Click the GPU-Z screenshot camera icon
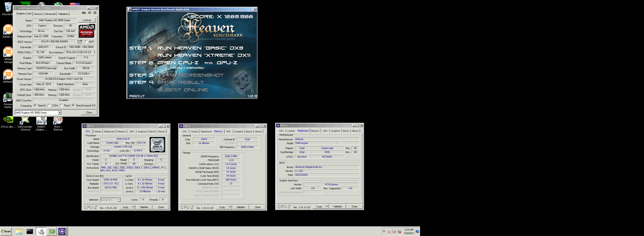 pos(84,13)
